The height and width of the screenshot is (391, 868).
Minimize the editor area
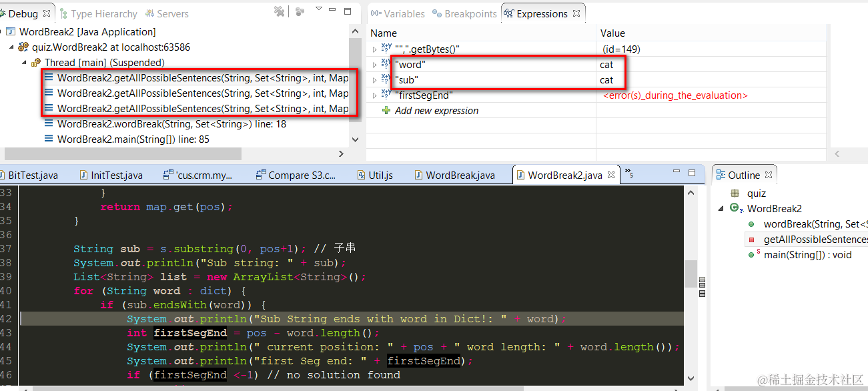tap(678, 171)
